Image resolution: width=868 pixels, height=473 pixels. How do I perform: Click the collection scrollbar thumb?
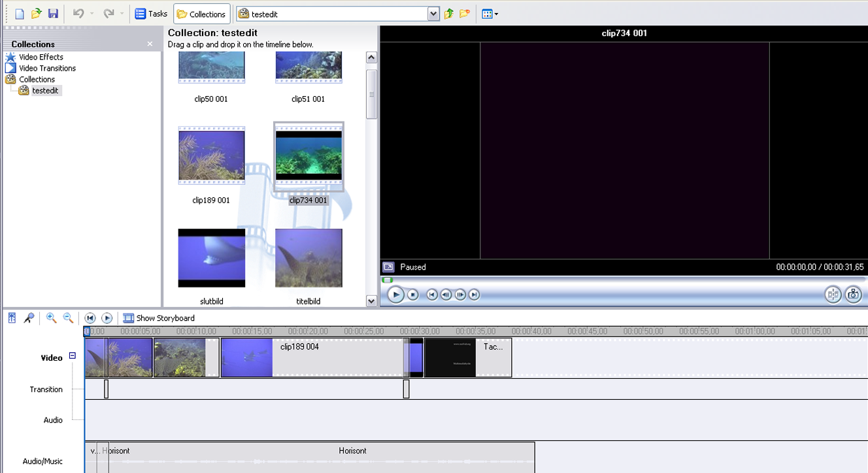(x=371, y=94)
